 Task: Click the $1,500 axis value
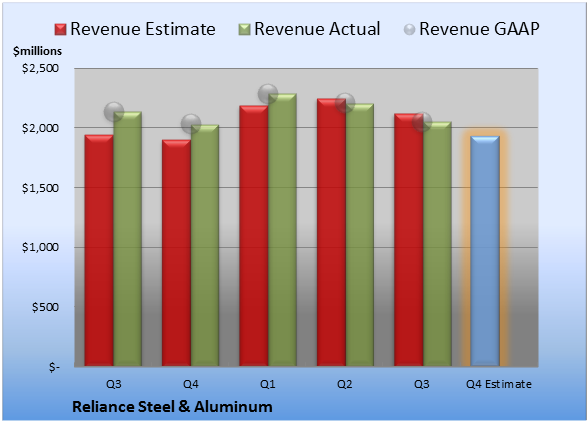click(x=40, y=188)
